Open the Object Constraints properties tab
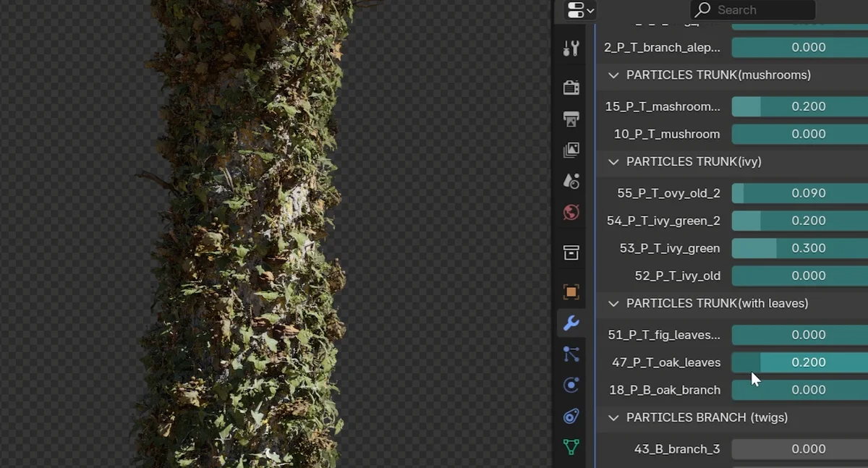 tap(571, 416)
